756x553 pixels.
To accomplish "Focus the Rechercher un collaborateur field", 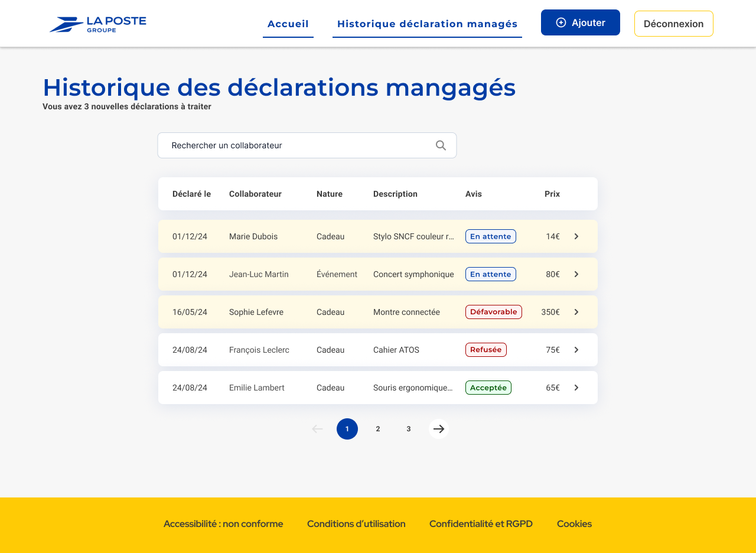I will pos(307,145).
